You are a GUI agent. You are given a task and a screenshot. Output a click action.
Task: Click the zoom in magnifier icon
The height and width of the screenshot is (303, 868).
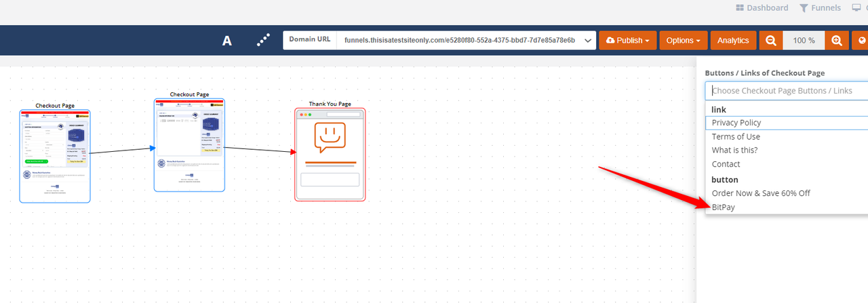click(x=837, y=41)
